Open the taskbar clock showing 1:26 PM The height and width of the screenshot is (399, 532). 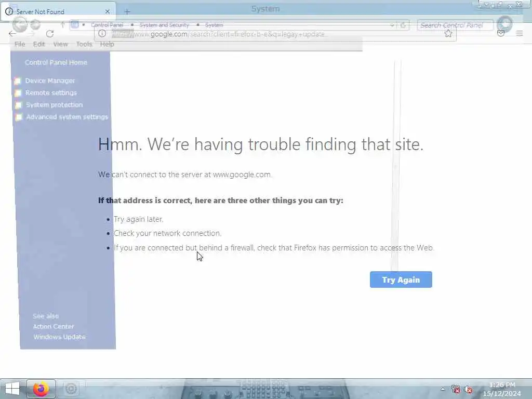502,389
